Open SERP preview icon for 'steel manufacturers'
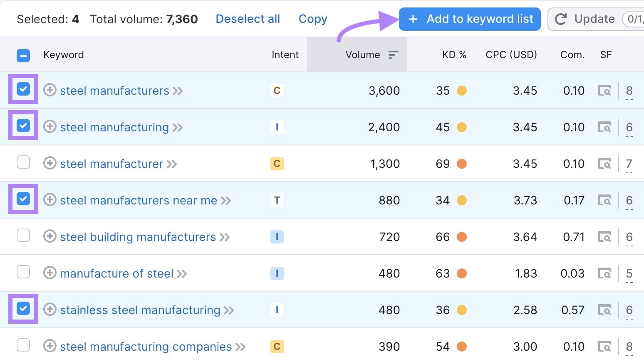The height and width of the screenshot is (364, 644). [x=604, y=91]
